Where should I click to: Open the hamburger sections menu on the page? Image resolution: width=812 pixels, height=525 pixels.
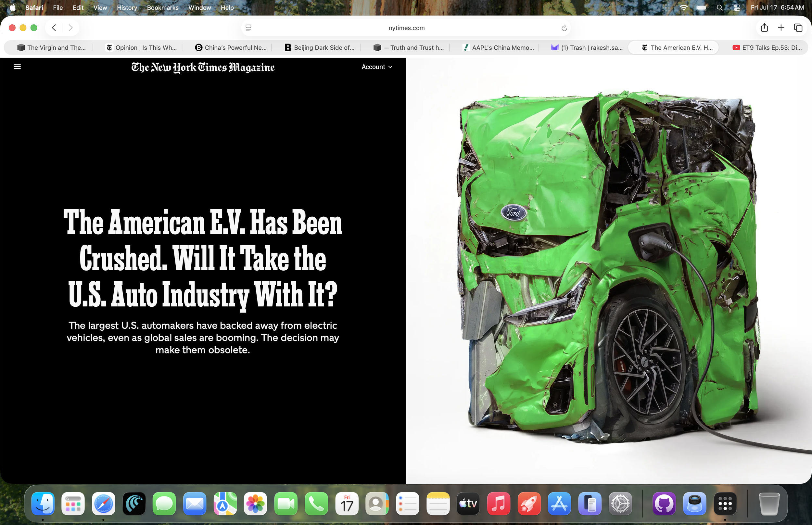tap(18, 67)
